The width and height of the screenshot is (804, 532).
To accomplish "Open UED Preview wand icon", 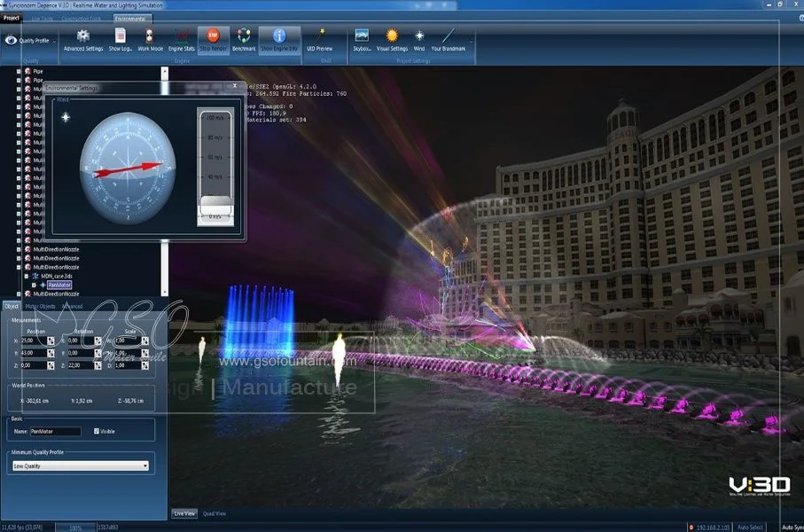I will point(320,35).
